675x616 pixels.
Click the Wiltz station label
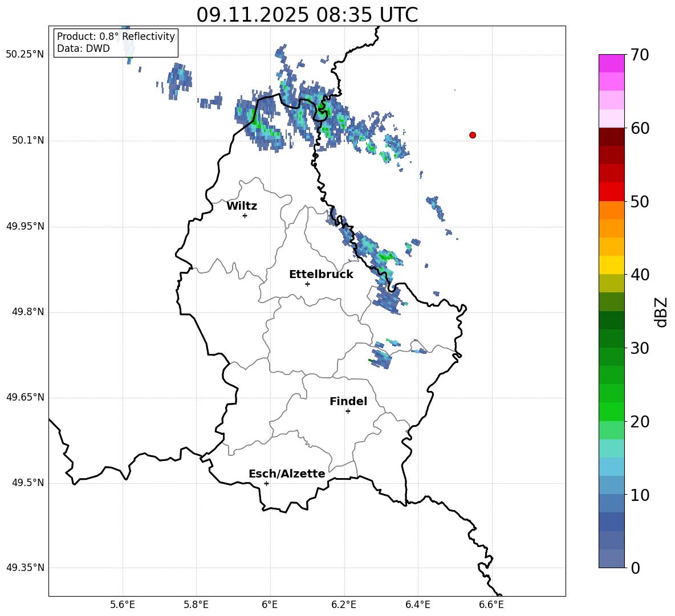pos(242,206)
